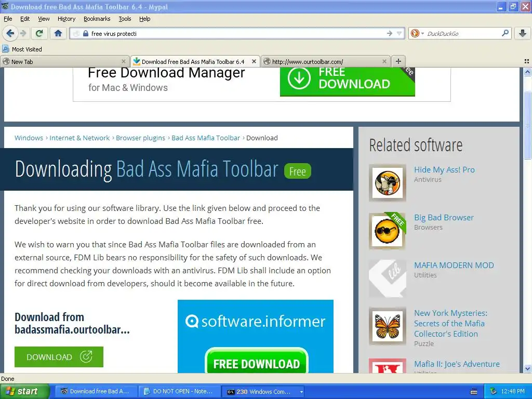The image size is (532, 399).
Task: Go to the browser Home page
Action: coord(58,33)
